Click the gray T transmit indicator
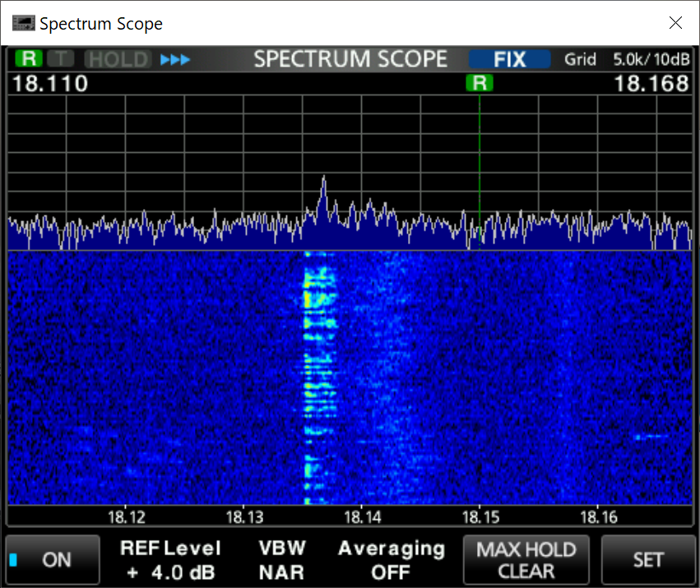This screenshot has height=588, width=700. 59,59
